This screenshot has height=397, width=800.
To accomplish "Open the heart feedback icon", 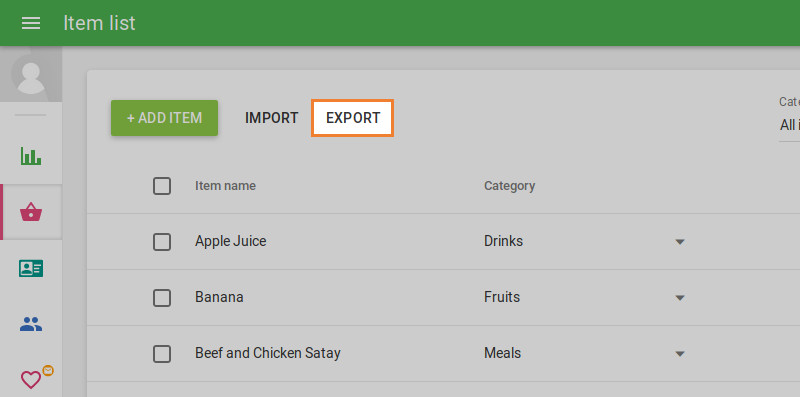I will [x=31, y=380].
